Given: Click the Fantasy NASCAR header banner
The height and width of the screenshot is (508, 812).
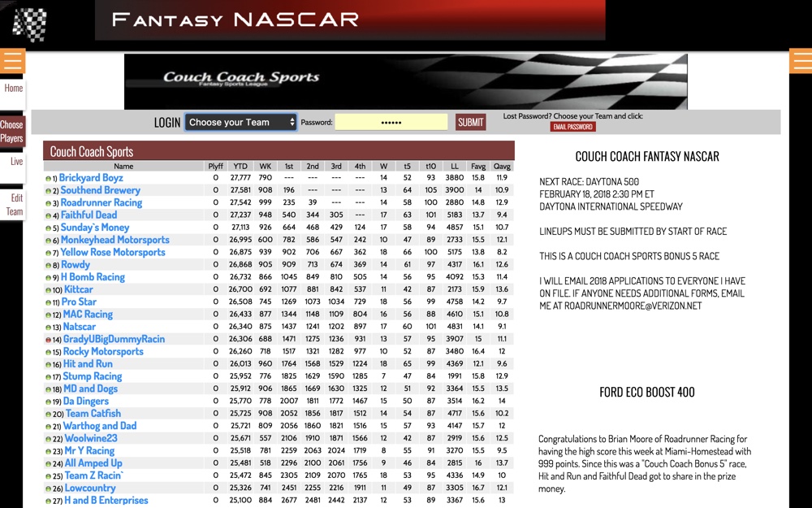Looking at the screenshot, I should tap(350, 20).
